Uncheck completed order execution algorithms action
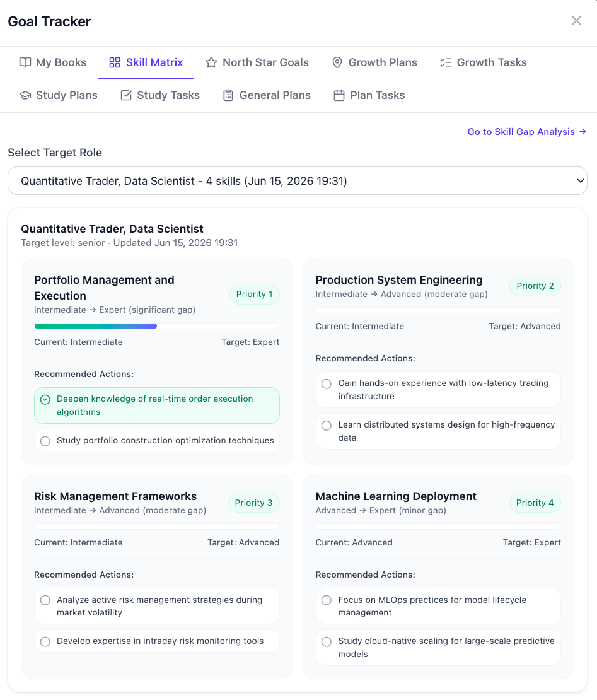Image resolution: width=597 pixels, height=700 pixels. click(x=45, y=400)
